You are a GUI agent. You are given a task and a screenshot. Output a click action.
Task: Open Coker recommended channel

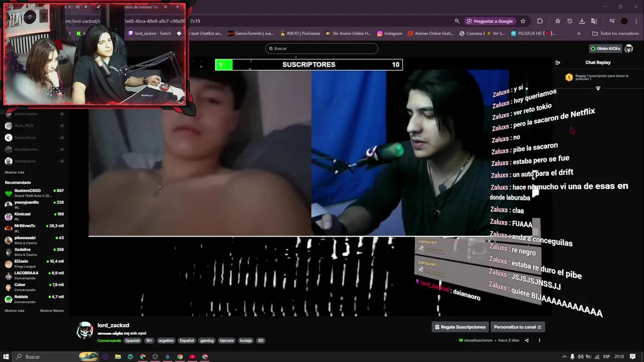pos(34,287)
